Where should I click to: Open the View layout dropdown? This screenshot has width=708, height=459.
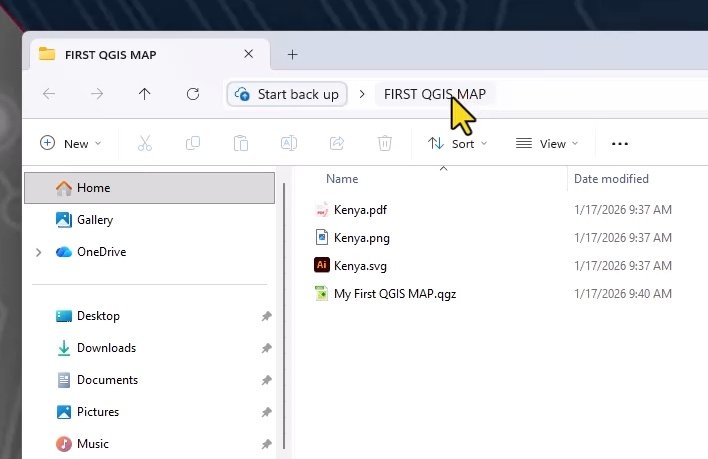[x=547, y=144]
